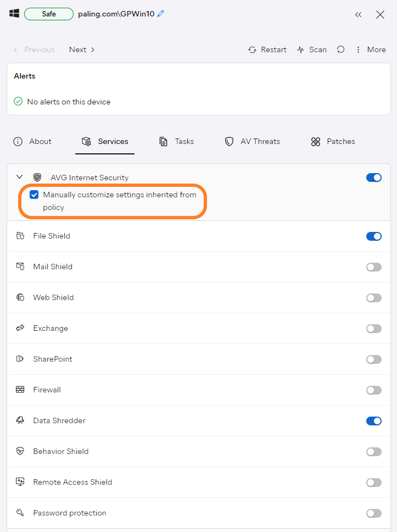Switch to the Patches tab

[333, 141]
